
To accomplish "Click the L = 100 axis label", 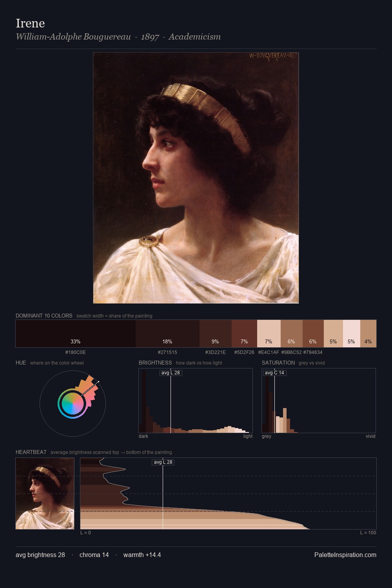I will click(368, 533).
